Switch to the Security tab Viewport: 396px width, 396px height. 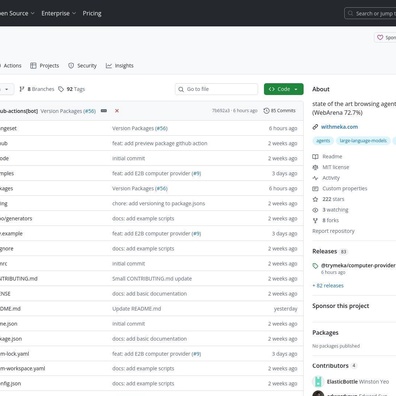click(82, 66)
